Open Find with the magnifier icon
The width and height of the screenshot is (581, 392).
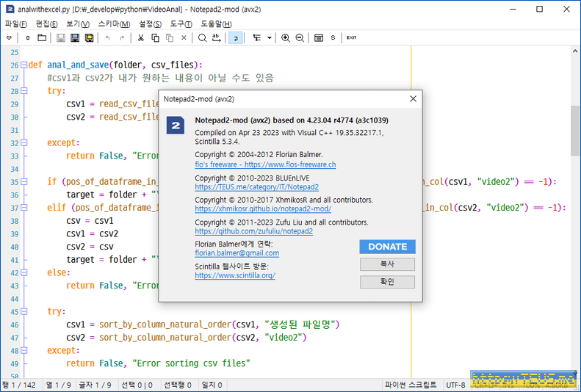[x=202, y=37]
